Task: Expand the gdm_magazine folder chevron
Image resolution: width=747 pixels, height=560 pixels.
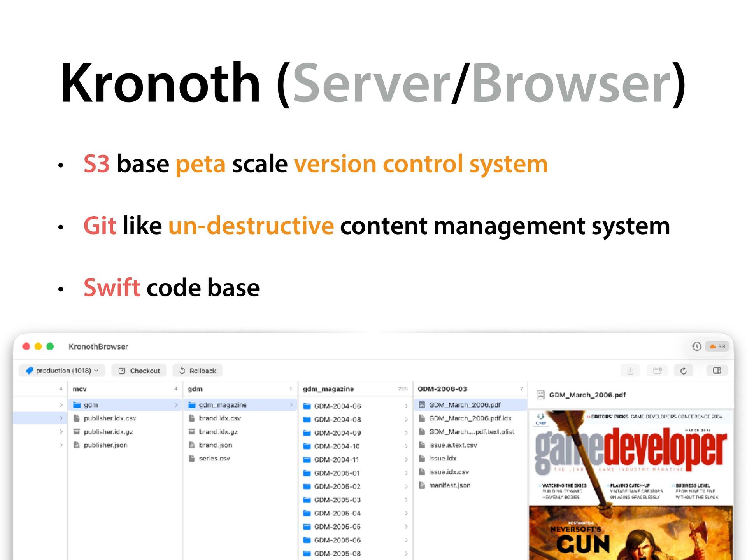Action: point(291,405)
